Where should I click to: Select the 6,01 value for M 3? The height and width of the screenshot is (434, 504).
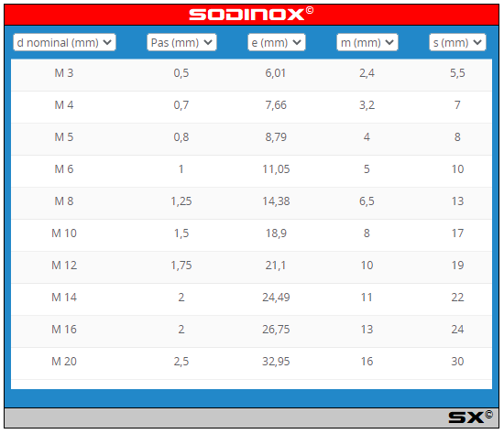[276, 73]
